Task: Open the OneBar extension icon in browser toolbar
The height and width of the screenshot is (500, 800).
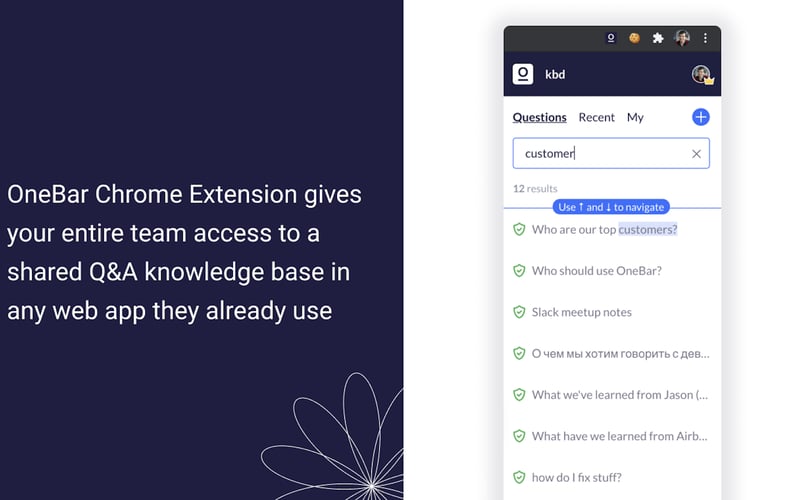Action: pyautogui.click(x=611, y=38)
